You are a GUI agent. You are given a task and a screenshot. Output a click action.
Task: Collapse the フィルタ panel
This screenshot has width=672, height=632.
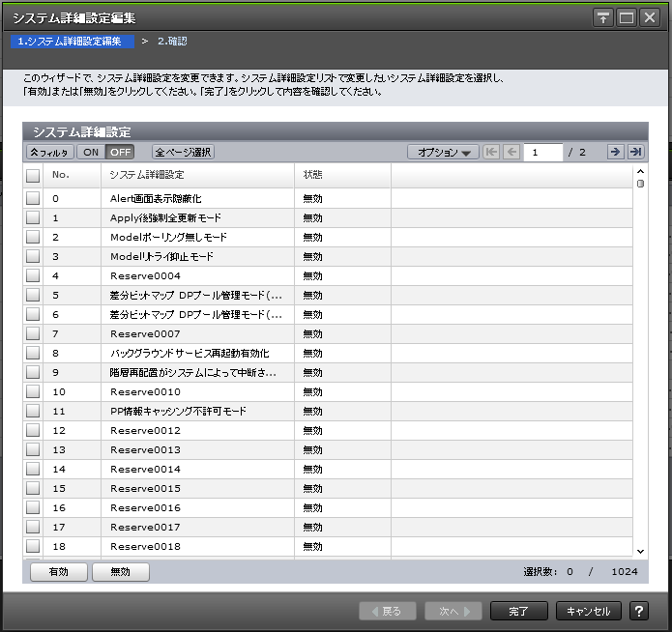[x=49, y=152]
